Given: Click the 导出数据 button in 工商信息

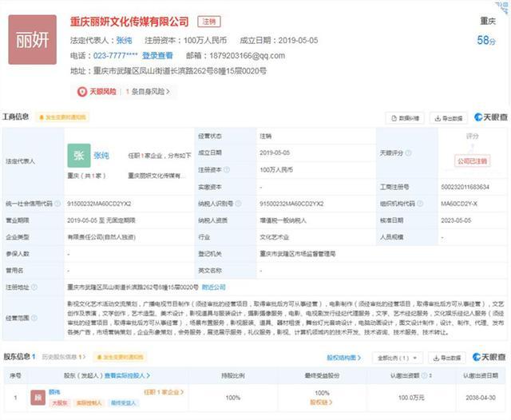Looking at the screenshot, I should click(449, 118).
